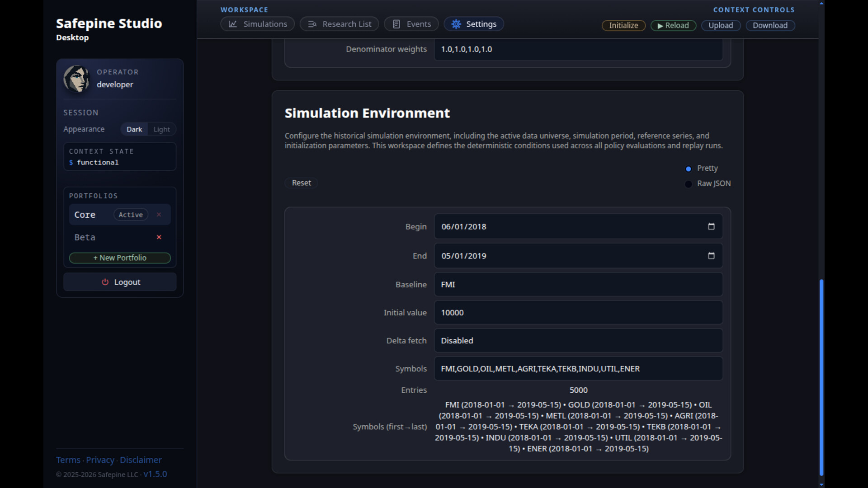
Task: Open the Disclaimer link
Action: click(x=141, y=460)
